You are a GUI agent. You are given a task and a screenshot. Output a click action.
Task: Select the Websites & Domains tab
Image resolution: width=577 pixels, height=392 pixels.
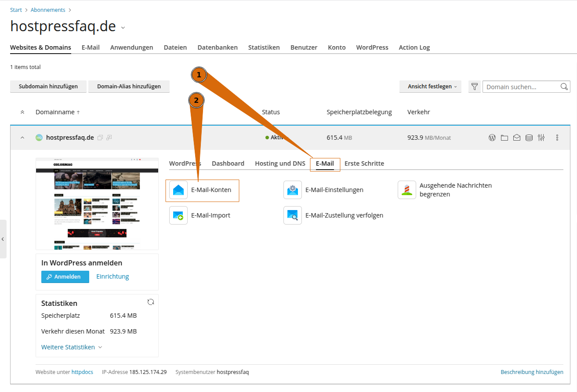(40, 47)
